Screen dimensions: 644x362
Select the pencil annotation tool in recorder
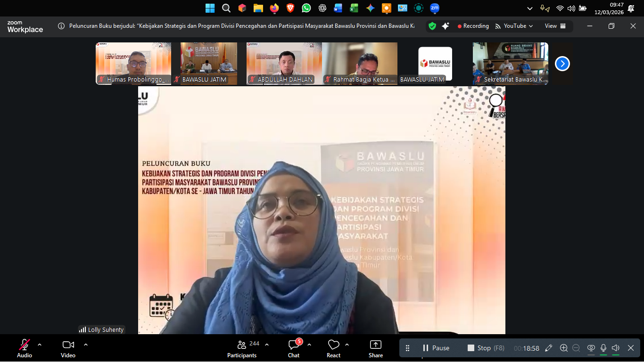548,348
